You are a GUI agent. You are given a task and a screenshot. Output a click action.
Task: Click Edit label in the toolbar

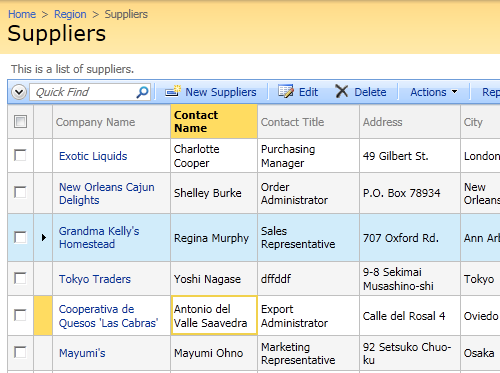308,92
